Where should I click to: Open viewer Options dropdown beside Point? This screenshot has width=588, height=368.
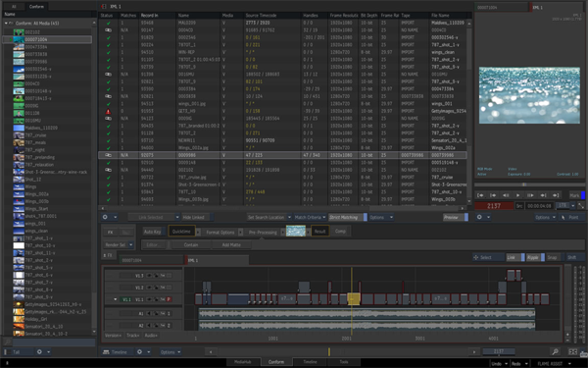[545, 218]
